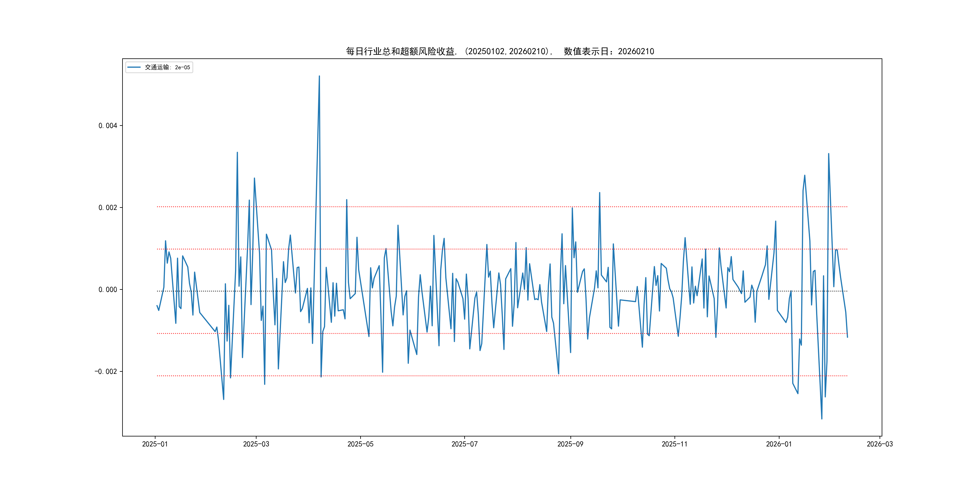
Task: Click the 2025-03 x-axis tick label
Action: (x=256, y=444)
